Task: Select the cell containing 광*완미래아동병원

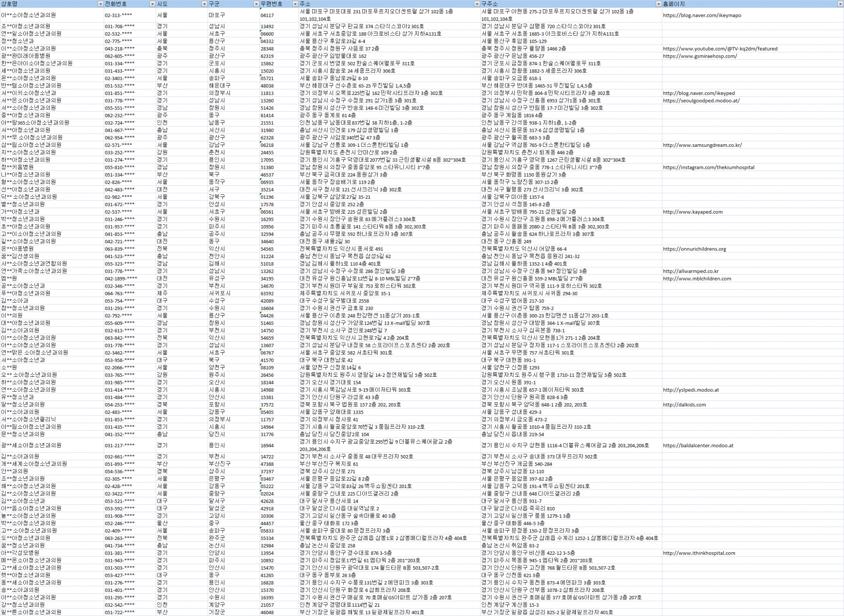Action: (x=25, y=56)
